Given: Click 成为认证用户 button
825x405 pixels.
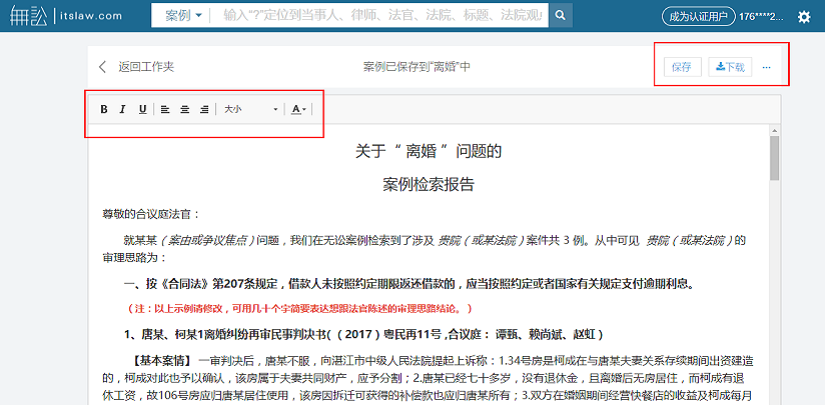Looking at the screenshot, I should coord(697,16).
